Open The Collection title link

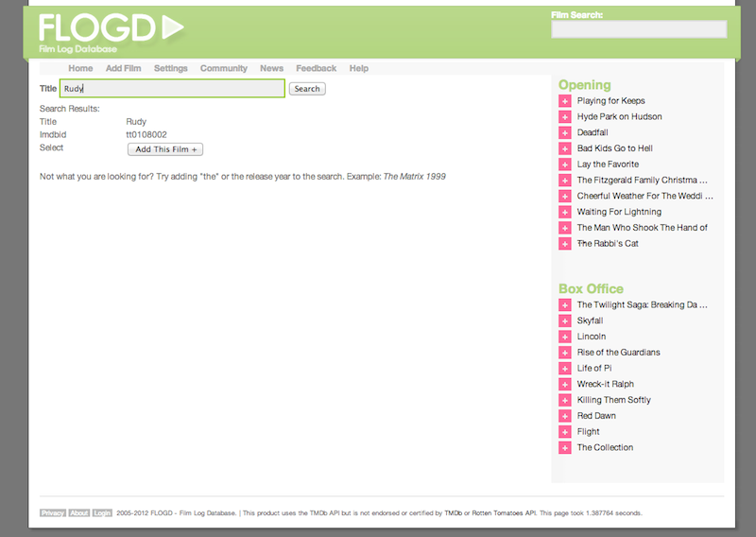click(x=605, y=448)
